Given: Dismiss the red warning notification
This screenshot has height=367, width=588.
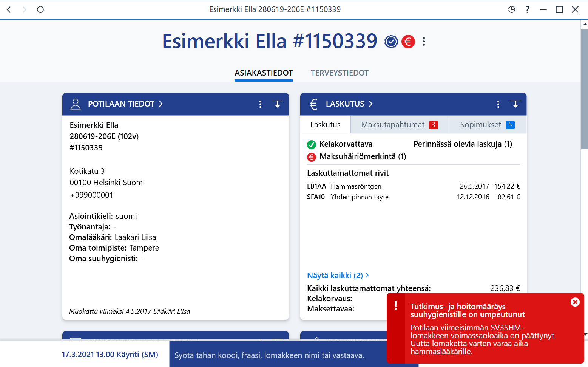Looking at the screenshot, I should coord(575,302).
